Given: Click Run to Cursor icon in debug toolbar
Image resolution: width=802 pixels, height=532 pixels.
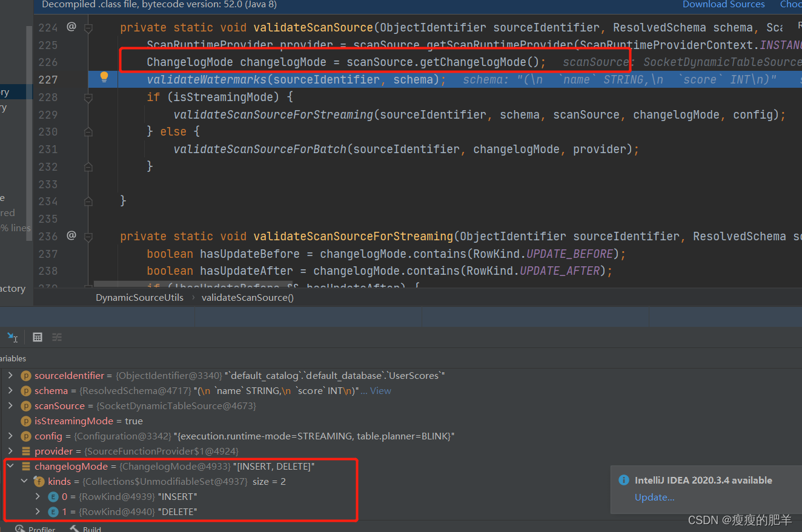Looking at the screenshot, I should click(x=12, y=337).
